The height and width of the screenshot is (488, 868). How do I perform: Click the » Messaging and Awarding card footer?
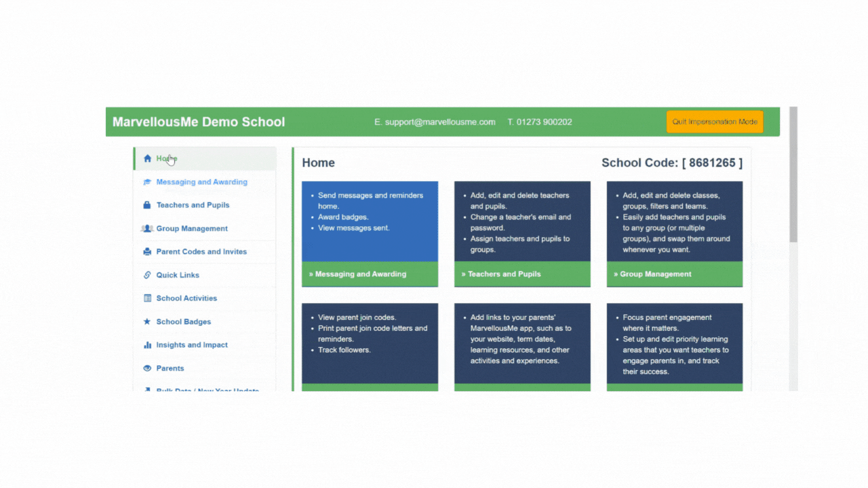(370, 274)
